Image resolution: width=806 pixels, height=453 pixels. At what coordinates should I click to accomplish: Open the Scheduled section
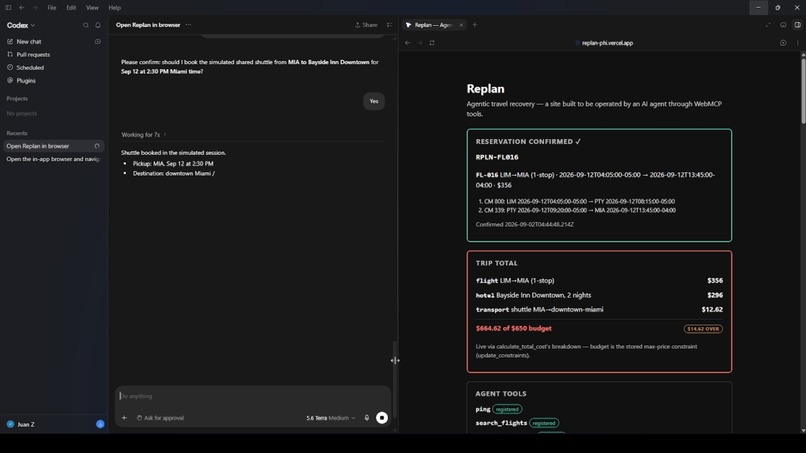pos(30,67)
